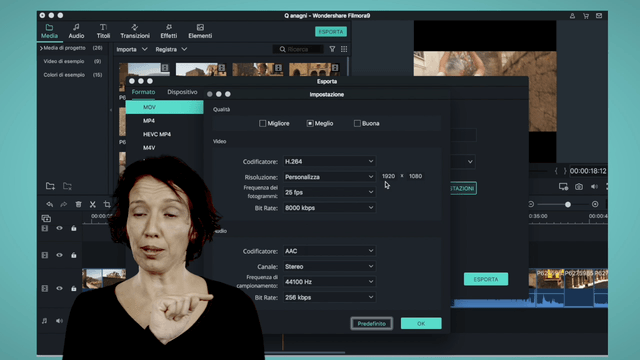The width and height of the screenshot is (640, 360).
Task: Open the 44100 Hz sampling dropdown
Action: click(329, 282)
